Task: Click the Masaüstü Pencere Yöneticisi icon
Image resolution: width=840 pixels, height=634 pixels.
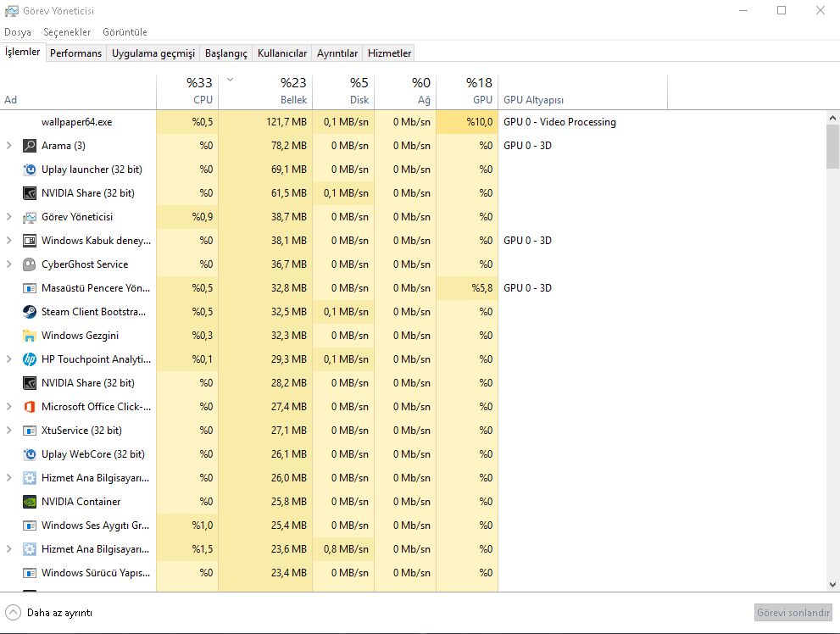Action: click(x=30, y=288)
